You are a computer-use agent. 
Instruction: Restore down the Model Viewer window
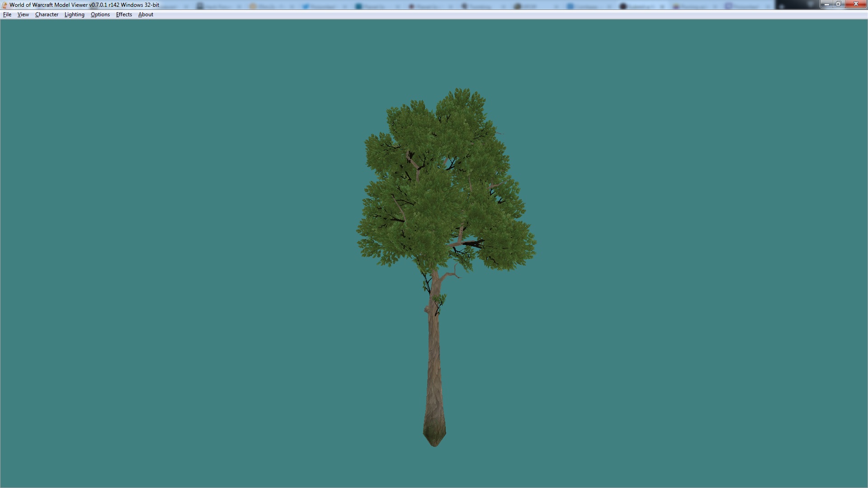838,4
